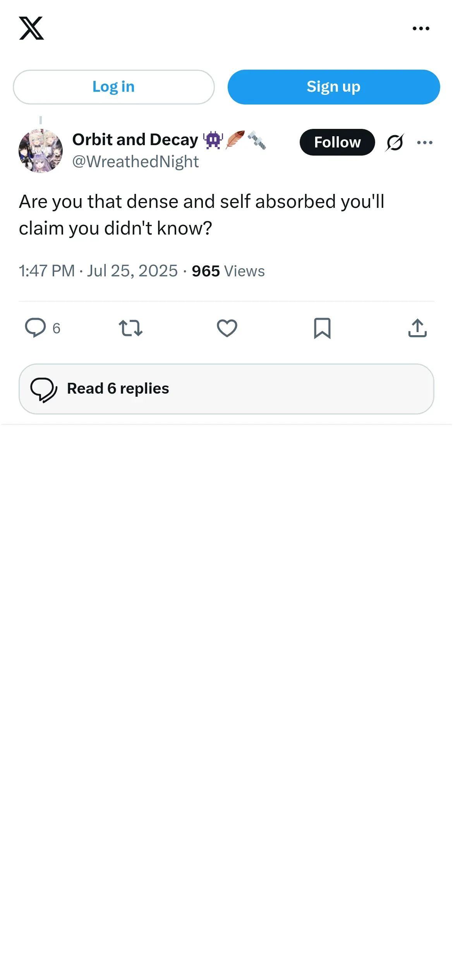Click the repost arrows icon
This screenshot has width=453, height=980.
tap(130, 328)
